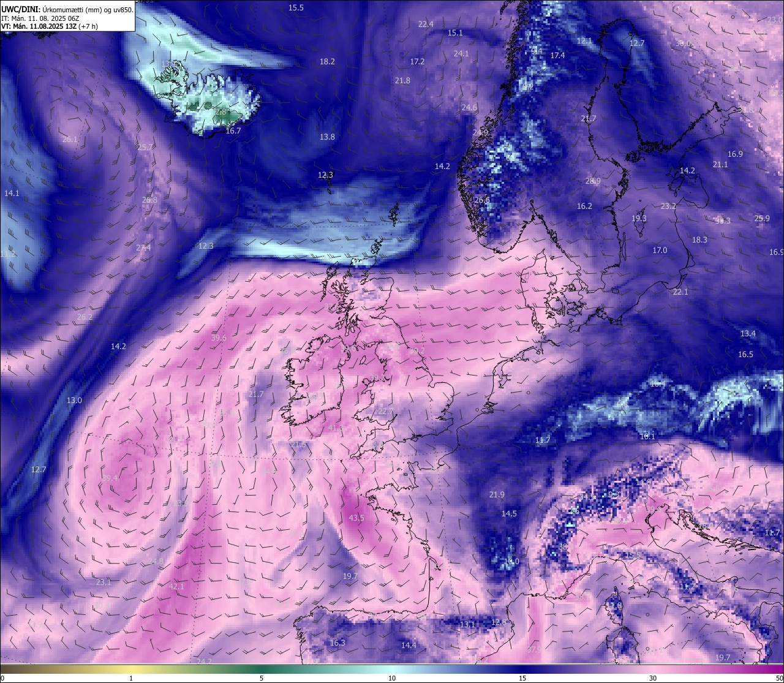Click the value 23.2 on the map
The width and height of the screenshot is (784, 683).
pos(668,206)
